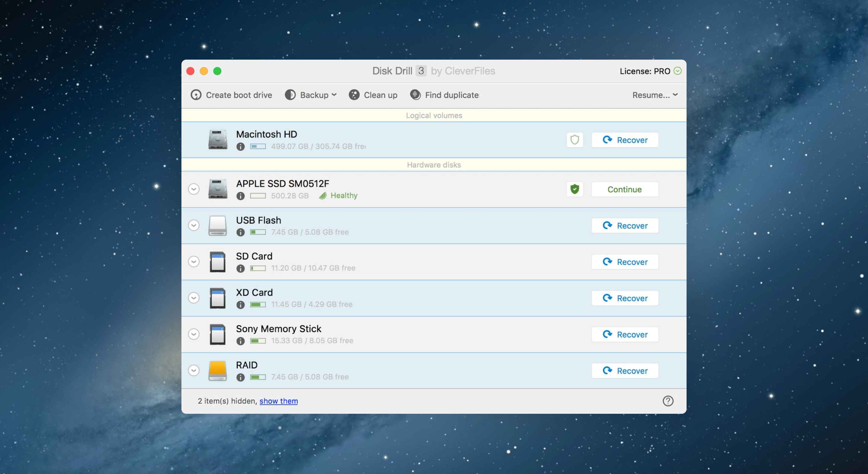Click the shield protection icon on Macintosh HD

pos(574,139)
